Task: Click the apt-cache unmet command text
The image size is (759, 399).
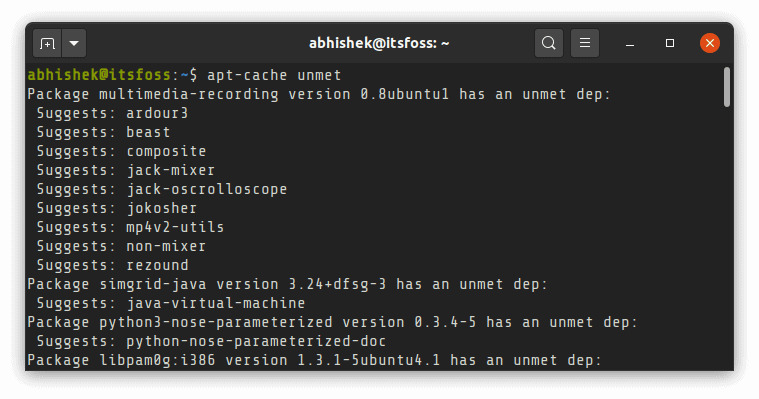Action: pos(274,76)
